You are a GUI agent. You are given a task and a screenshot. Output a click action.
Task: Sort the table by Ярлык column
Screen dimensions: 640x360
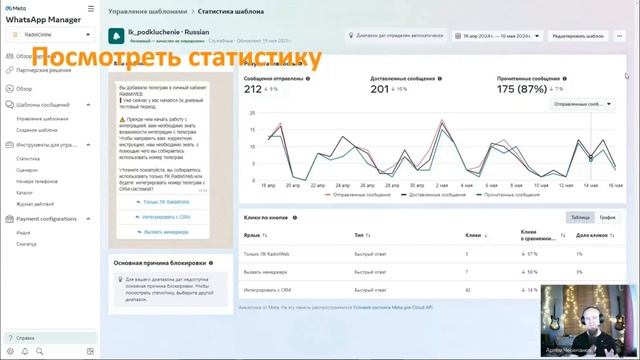click(255, 236)
